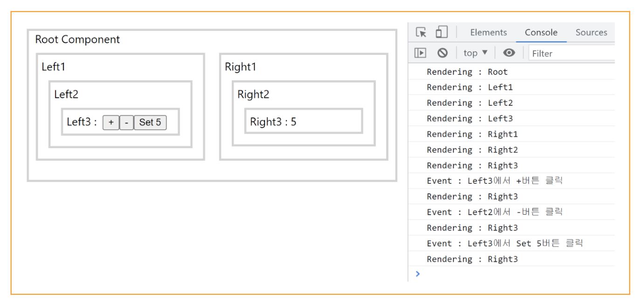The width and height of the screenshot is (644, 305).
Task: Click the - button in Left3
Action: [x=126, y=122]
